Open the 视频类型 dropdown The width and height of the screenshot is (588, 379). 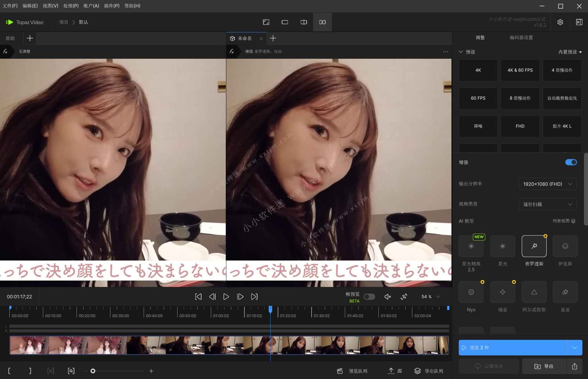pyautogui.click(x=548, y=204)
